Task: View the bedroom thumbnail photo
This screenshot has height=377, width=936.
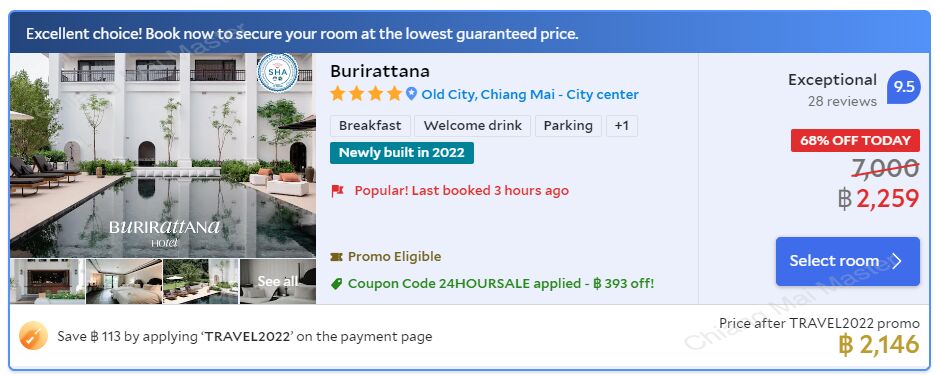Action: [x=124, y=282]
